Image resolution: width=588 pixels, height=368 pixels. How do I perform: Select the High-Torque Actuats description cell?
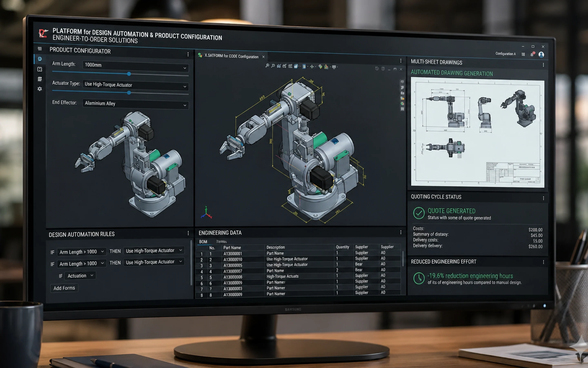click(x=282, y=276)
